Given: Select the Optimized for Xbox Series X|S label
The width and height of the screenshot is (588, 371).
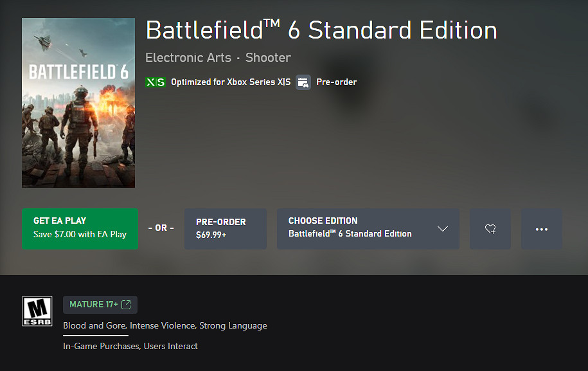Looking at the screenshot, I should pyautogui.click(x=231, y=82).
